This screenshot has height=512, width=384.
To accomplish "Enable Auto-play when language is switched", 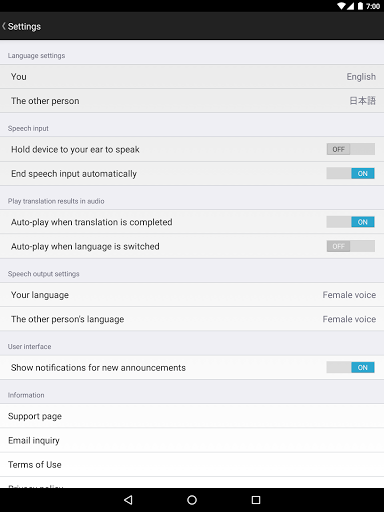I will click(x=351, y=246).
